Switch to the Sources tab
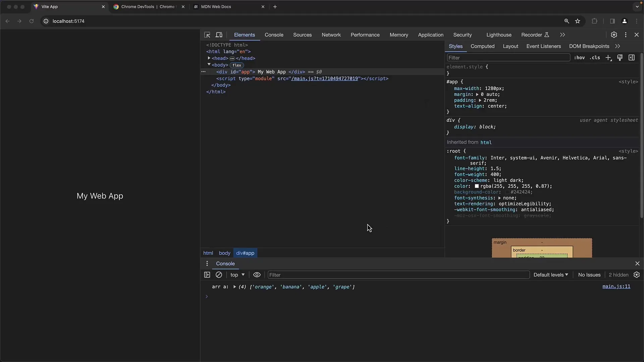The height and width of the screenshot is (362, 644). pos(302,35)
